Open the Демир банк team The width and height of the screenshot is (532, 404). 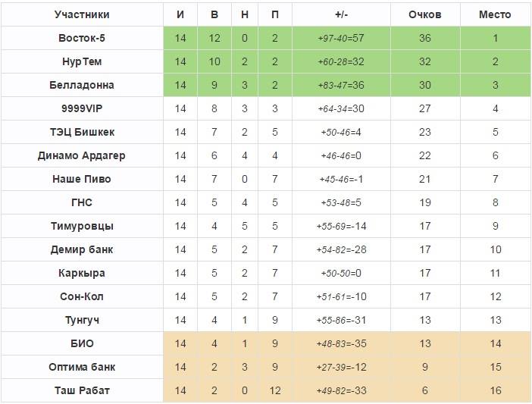(x=82, y=249)
